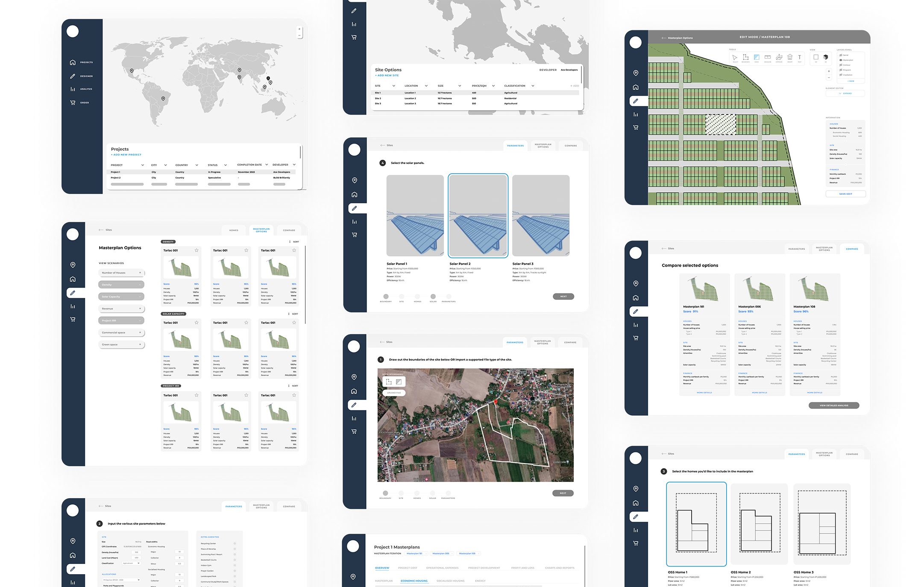Open Designer in the world map panel sidebar
Screen dimensions: 924x587
click(x=82, y=76)
